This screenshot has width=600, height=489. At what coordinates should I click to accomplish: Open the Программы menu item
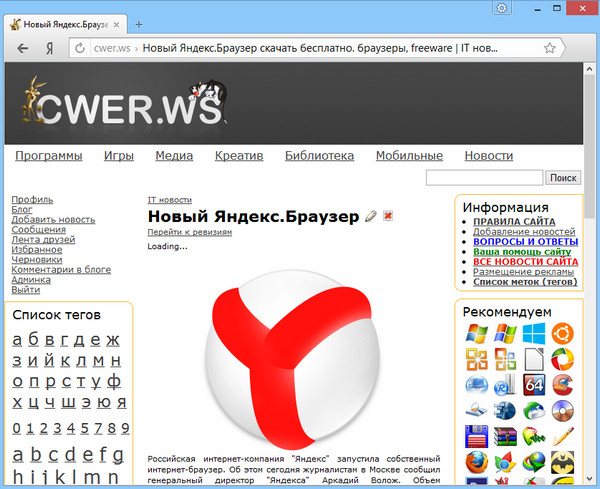click(48, 155)
